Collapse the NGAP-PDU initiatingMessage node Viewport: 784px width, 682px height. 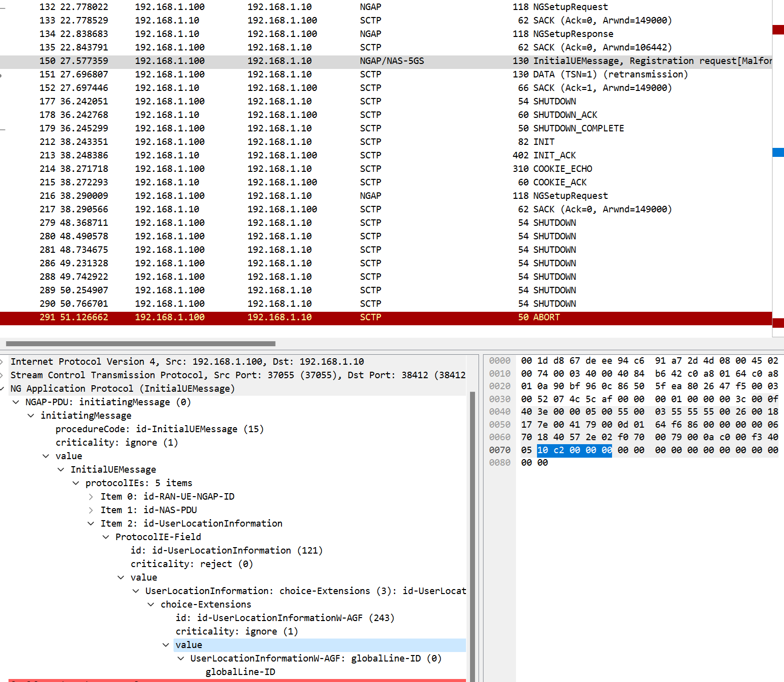point(16,402)
